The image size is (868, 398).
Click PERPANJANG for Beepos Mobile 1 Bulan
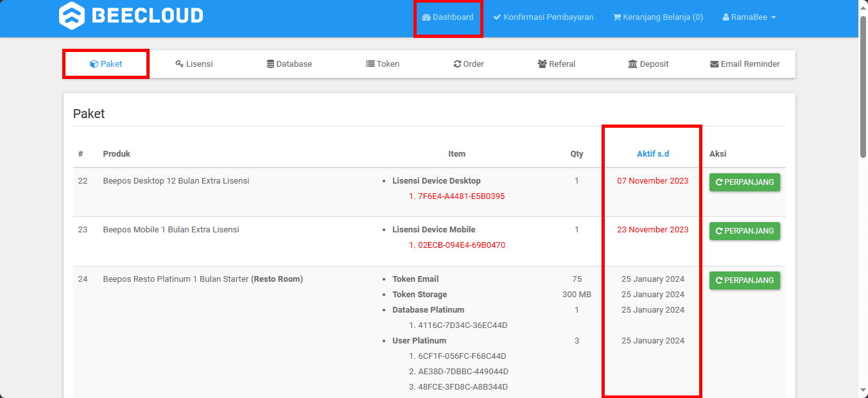point(745,231)
